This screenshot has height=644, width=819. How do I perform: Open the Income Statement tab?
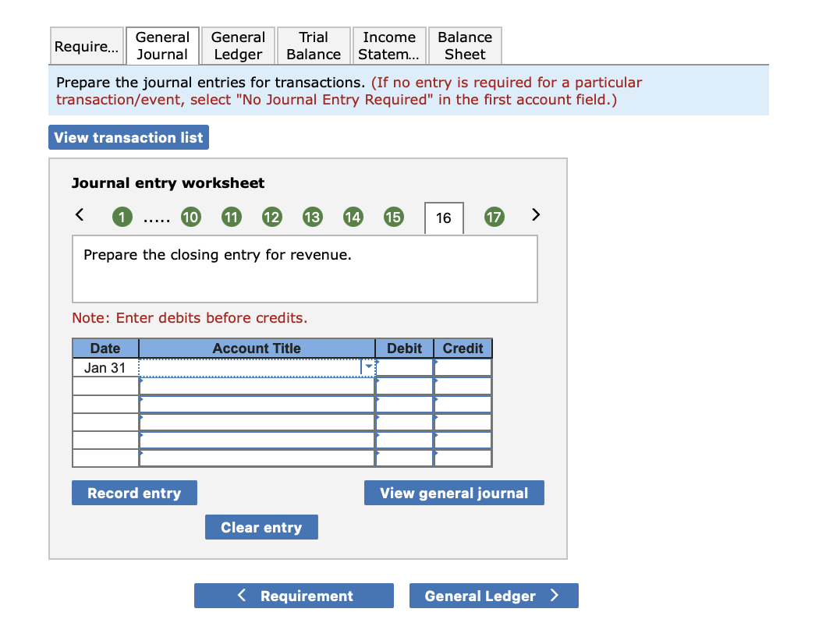tap(389, 46)
